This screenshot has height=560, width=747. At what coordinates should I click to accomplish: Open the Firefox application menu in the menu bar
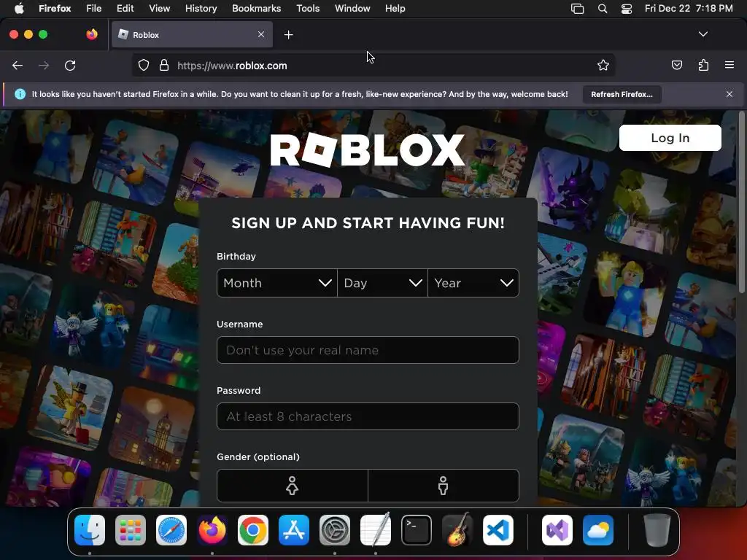(x=55, y=9)
